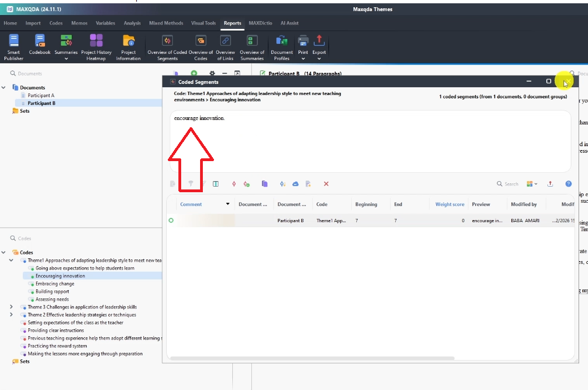
Task: Click Overview of Links icon
Action: [225, 47]
